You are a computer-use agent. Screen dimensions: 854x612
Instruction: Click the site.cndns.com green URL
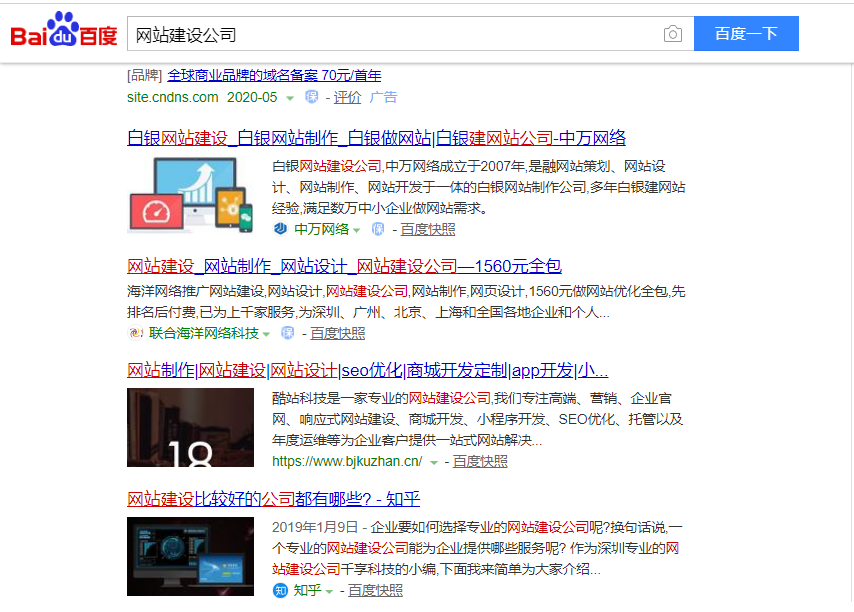[x=173, y=97]
